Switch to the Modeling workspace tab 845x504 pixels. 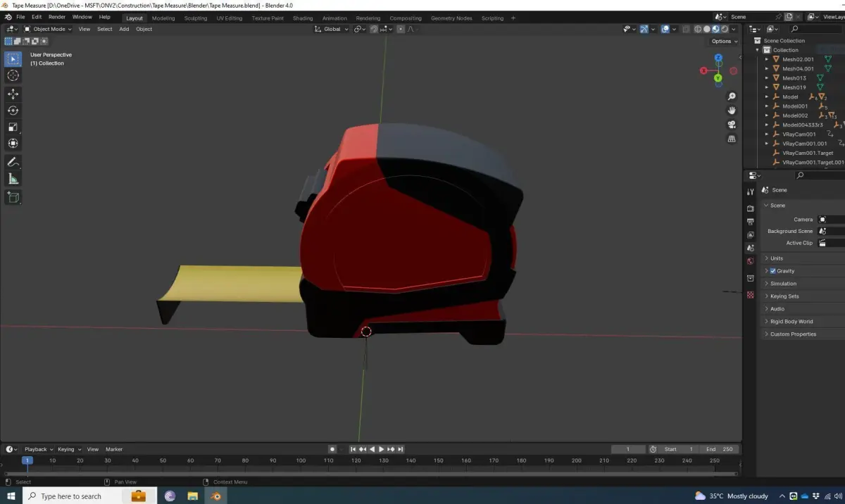163,18
